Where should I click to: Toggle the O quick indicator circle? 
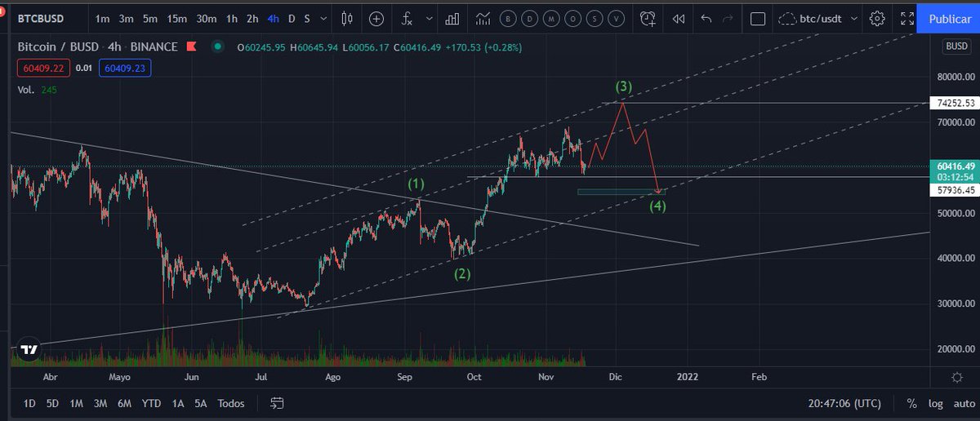point(574,18)
